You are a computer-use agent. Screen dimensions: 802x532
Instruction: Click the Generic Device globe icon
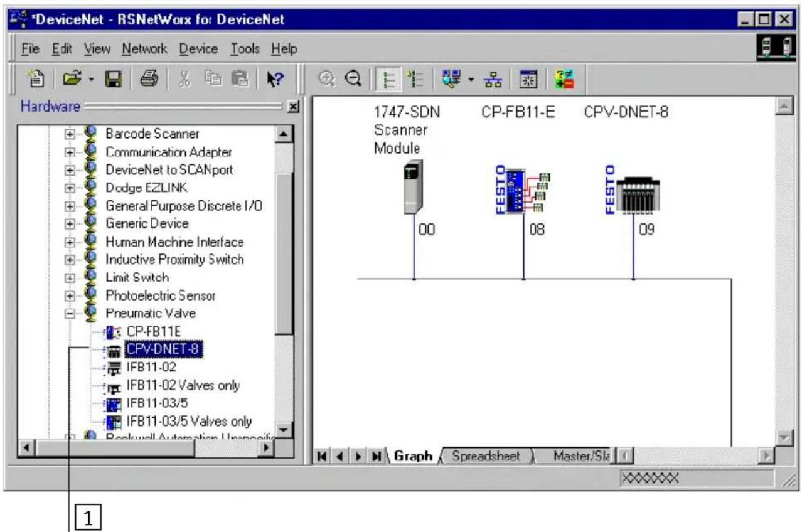(91, 223)
